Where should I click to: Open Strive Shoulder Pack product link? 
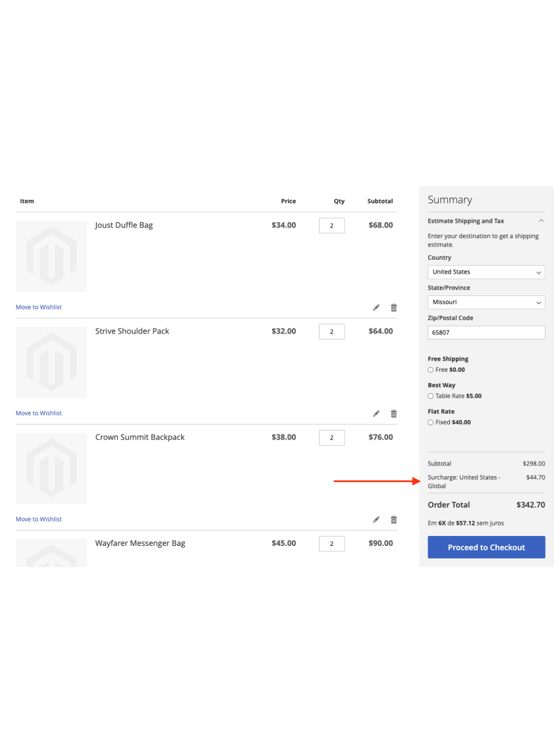[x=132, y=331]
